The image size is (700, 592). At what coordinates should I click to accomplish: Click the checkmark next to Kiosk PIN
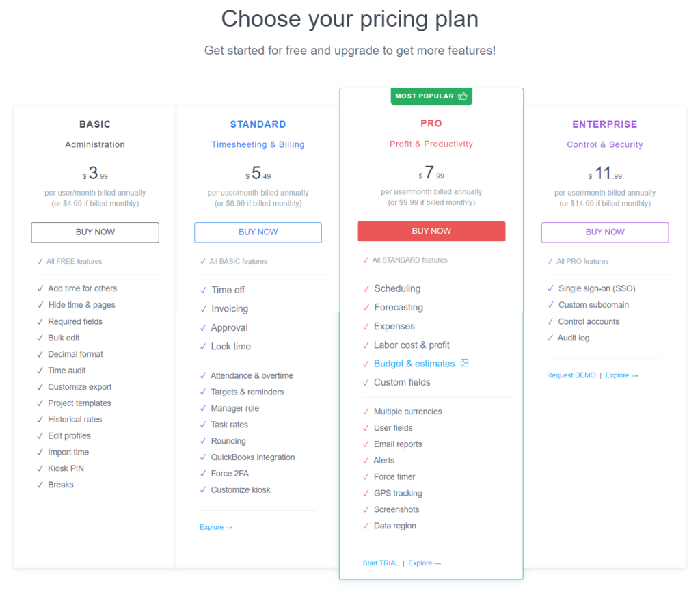[39, 468]
